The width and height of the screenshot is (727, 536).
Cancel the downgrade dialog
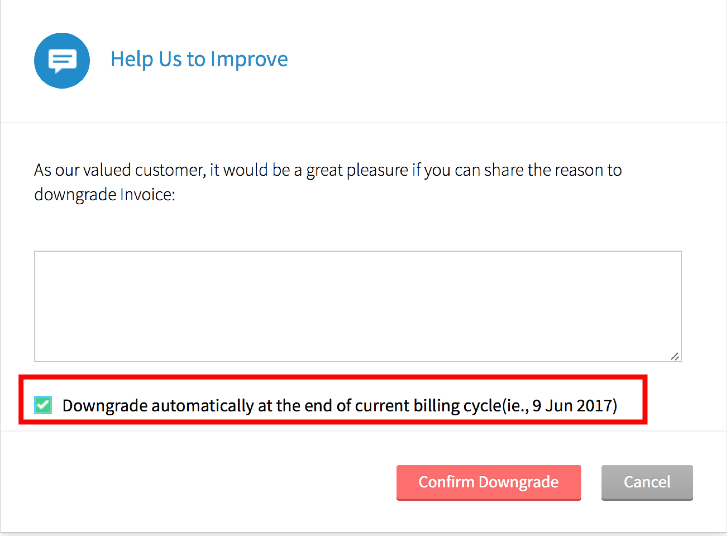click(647, 482)
